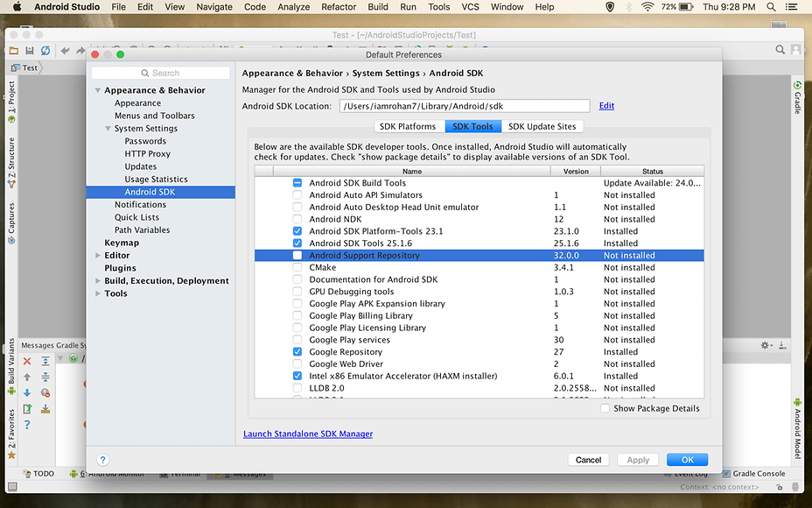
Task: Open the Gradle side panel tab
Action: point(797,97)
